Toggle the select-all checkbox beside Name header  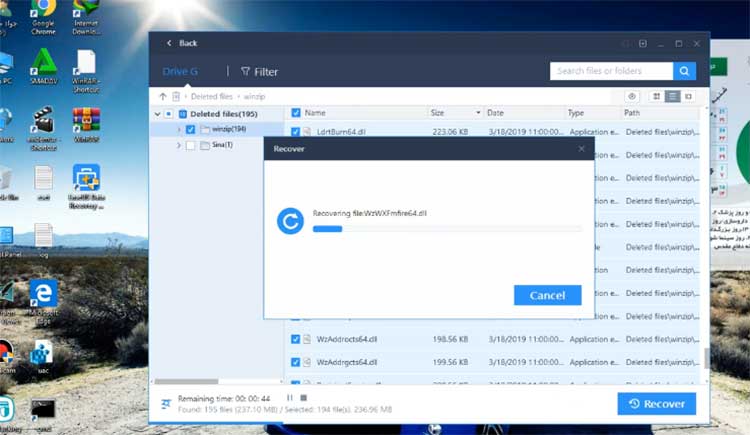295,113
